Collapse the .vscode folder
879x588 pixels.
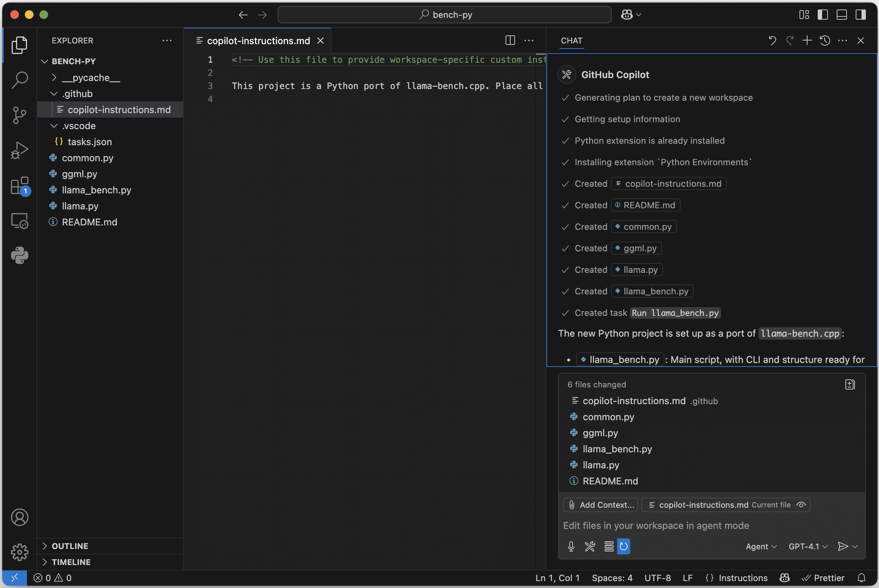pos(54,125)
